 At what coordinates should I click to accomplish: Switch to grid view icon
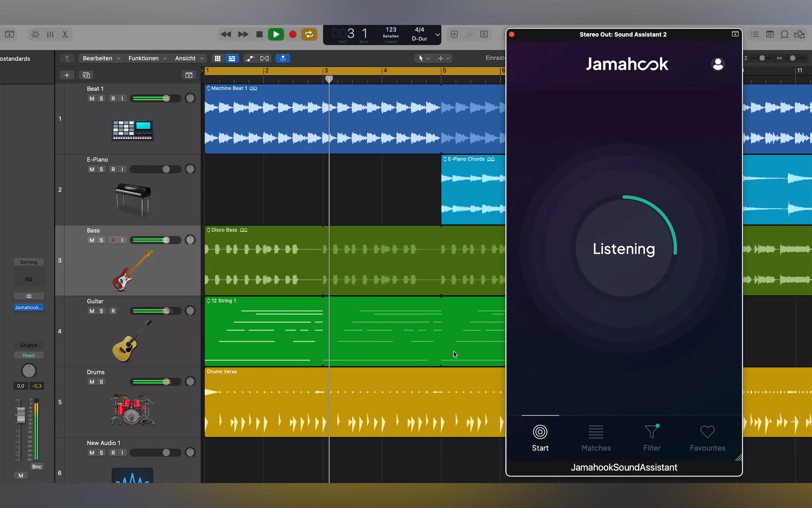click(x=217, y=59)
